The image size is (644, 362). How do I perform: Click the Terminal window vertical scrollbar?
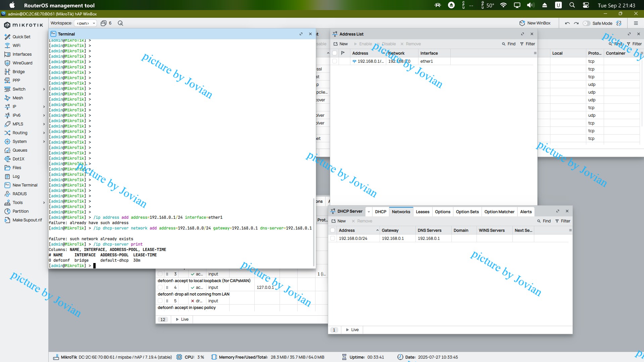tap(314, 231)
